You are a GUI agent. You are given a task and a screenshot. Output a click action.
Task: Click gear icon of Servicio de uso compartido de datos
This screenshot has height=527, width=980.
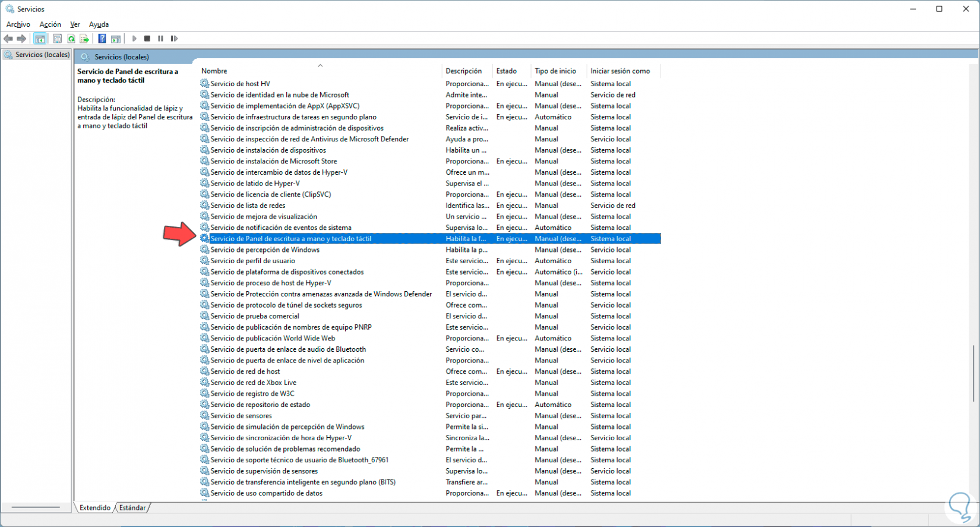pos(205,493)
